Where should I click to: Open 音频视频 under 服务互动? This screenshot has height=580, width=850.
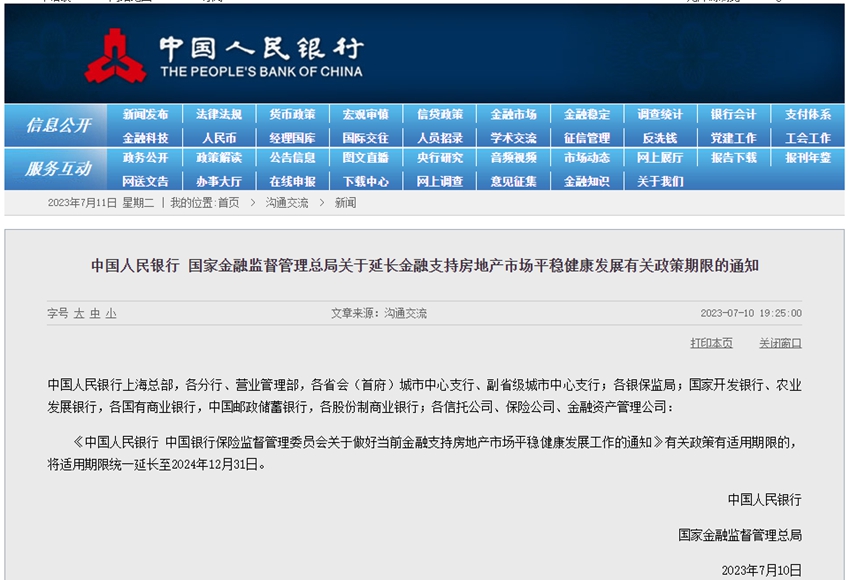(x=513, y=158)
